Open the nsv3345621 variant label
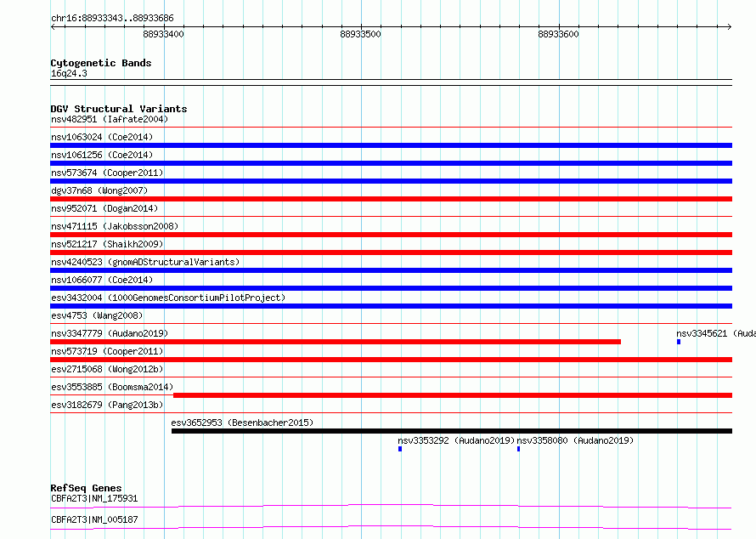 716,333
